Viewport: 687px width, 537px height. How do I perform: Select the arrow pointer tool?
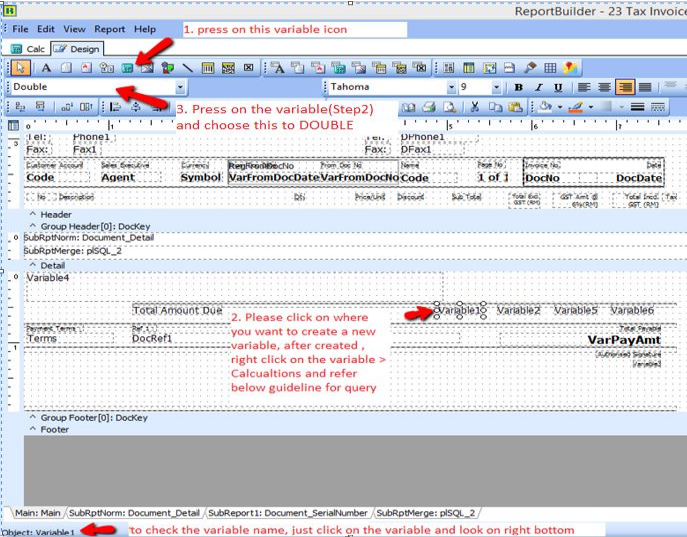coord(19,68)
